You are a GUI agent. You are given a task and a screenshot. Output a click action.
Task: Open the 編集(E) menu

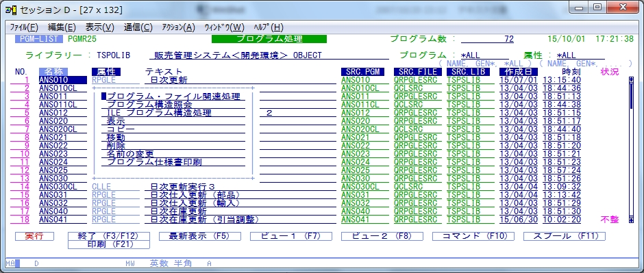(62, 27)
